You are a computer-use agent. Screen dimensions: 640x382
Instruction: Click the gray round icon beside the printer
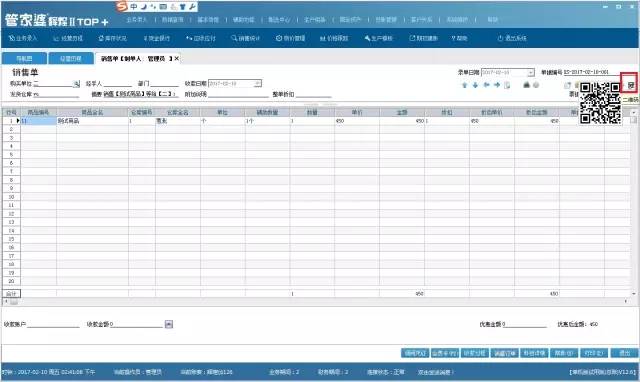pyautogui.click(x=536, y=85)
